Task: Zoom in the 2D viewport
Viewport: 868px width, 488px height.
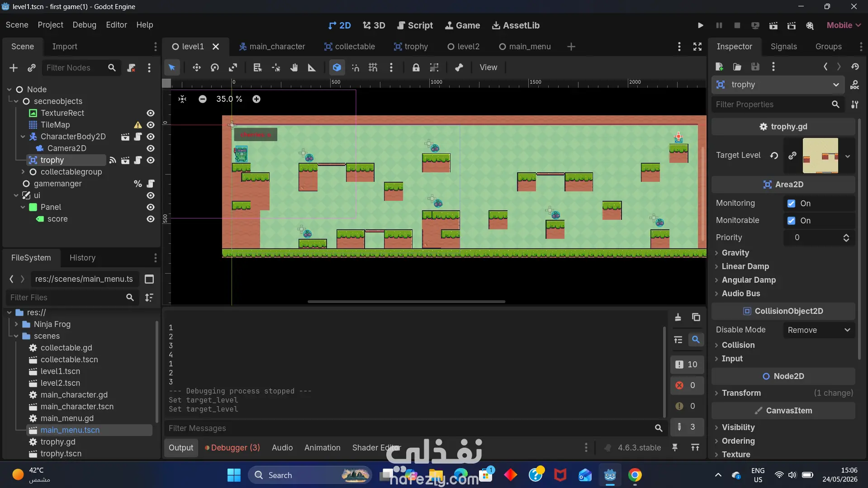Action: pyautogui.click(x=256, y=99)
